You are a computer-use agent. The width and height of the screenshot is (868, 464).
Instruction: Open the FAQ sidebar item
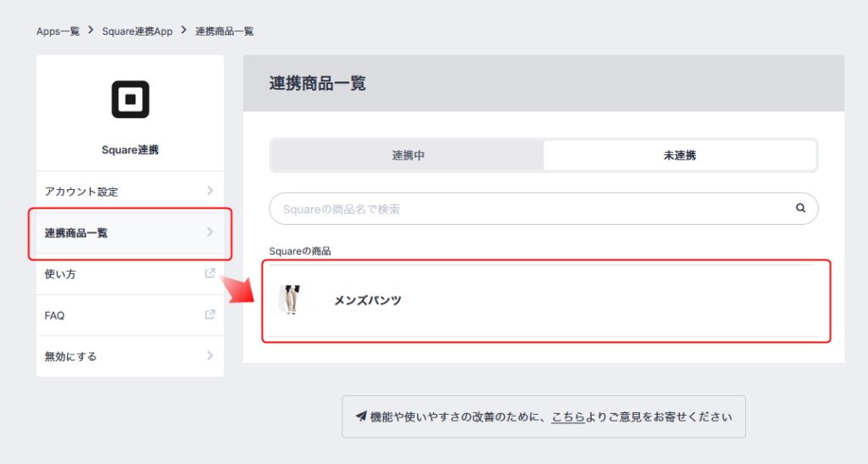coord(130,315)
